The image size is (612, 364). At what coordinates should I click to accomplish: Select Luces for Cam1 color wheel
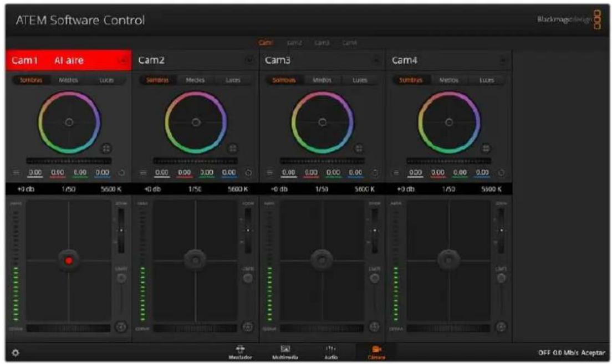(x=106, y=80)
